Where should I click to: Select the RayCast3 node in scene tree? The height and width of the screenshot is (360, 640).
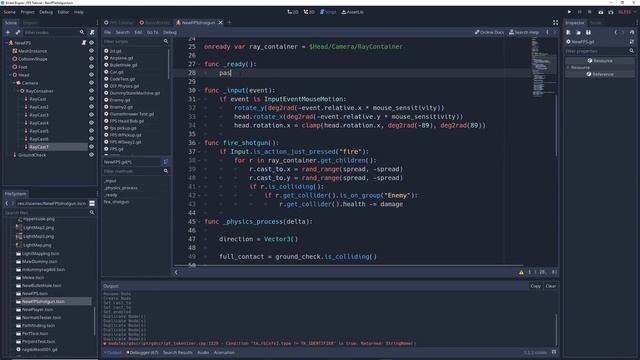[39, 115]
